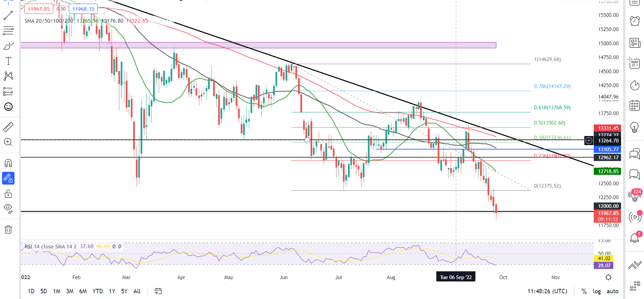Select the ruler measure tool
The image size is (644, 299).
(8, 127)
